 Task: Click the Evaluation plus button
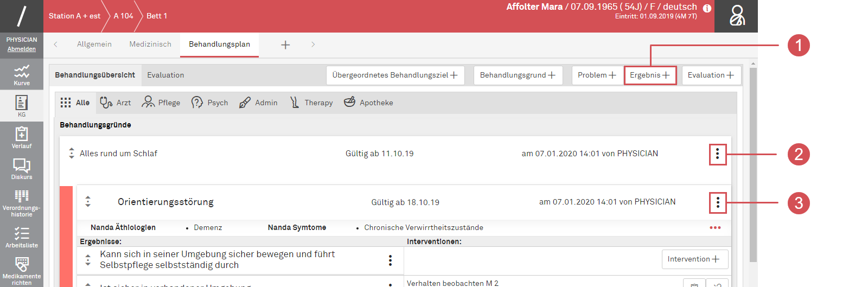pyautogui.click(x=711, y=75)
